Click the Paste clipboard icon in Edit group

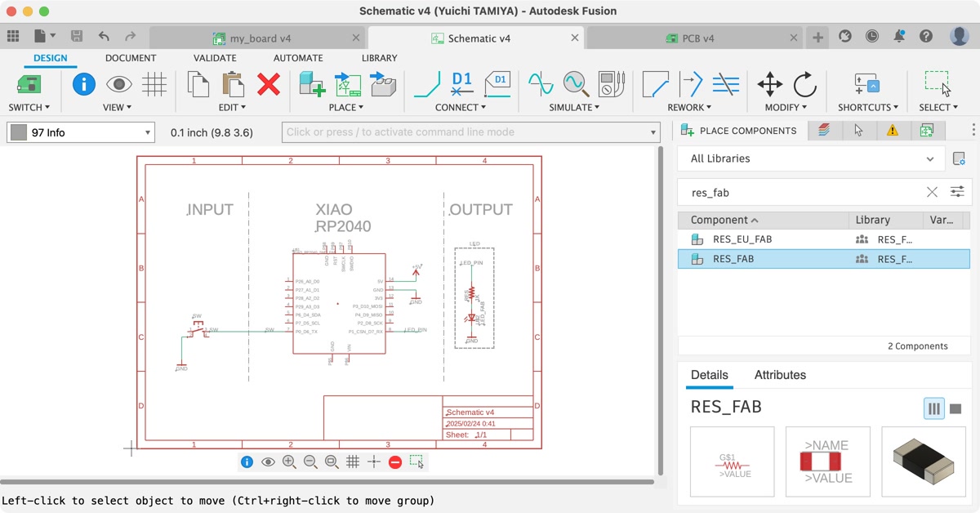(233, 84)
